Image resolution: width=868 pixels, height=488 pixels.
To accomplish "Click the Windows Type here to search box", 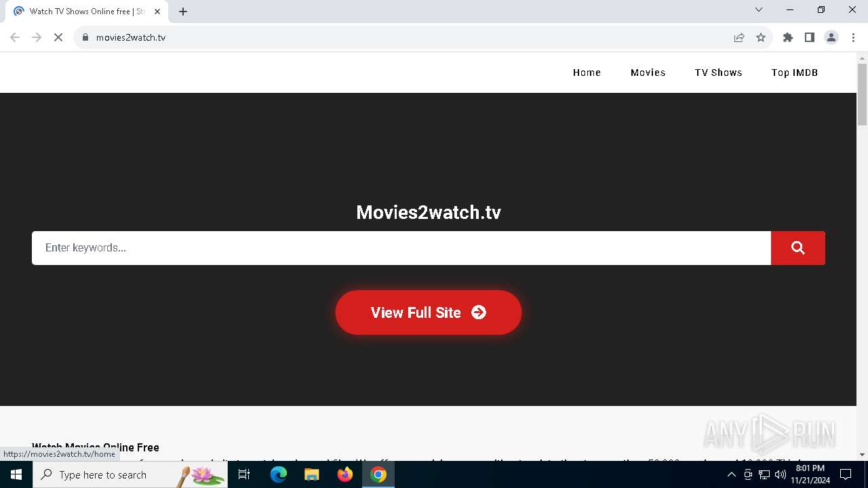I will coord(130,474).
